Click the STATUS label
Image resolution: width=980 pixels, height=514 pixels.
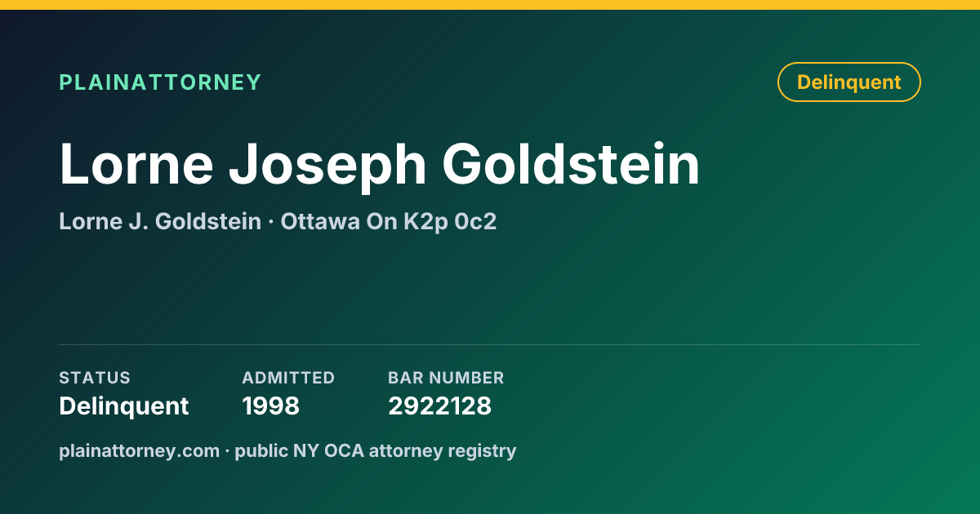95,378
